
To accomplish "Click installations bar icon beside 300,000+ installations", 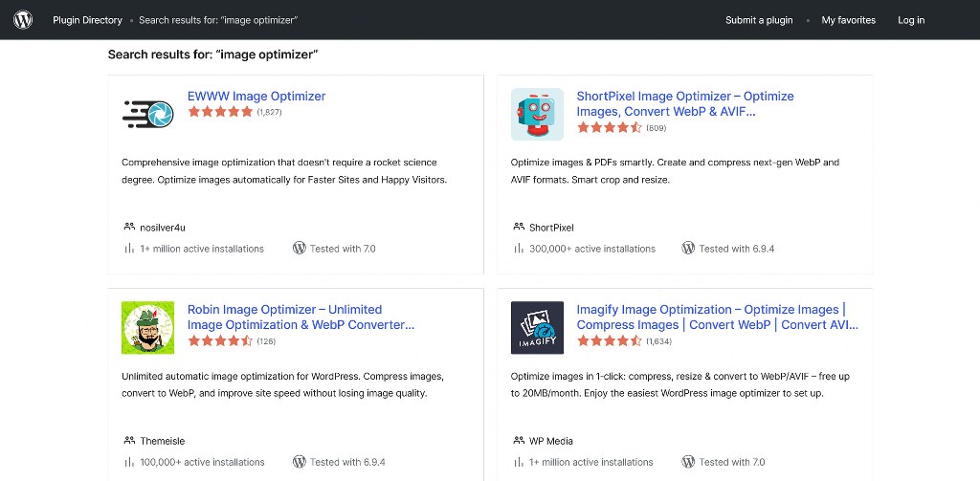I will [519, 248].
